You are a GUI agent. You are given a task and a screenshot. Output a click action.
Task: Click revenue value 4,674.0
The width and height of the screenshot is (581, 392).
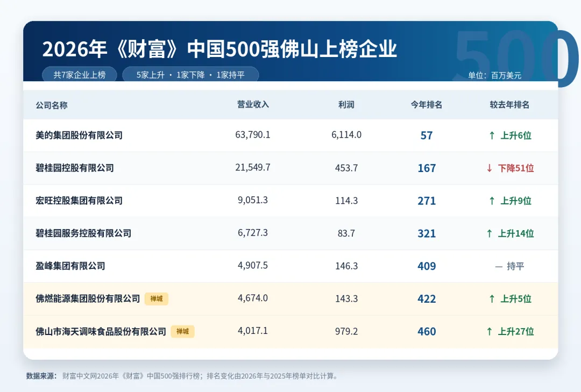(x=253, y=298)
